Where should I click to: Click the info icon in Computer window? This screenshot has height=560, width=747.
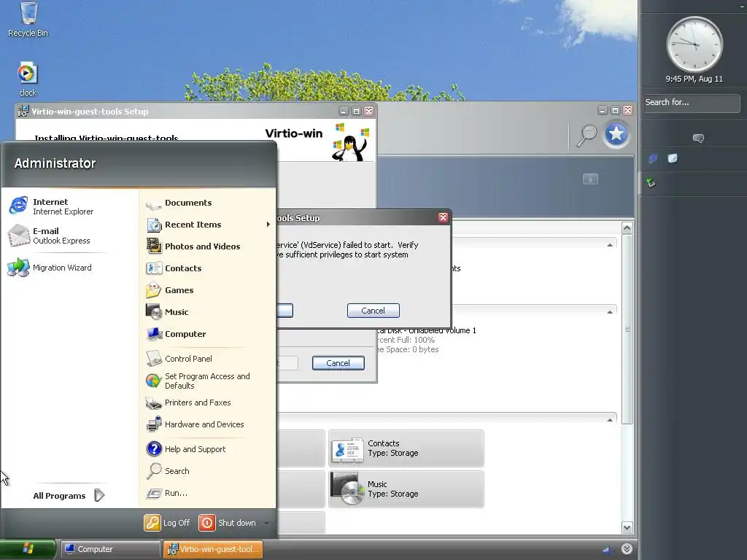click(x=590, y=179)
